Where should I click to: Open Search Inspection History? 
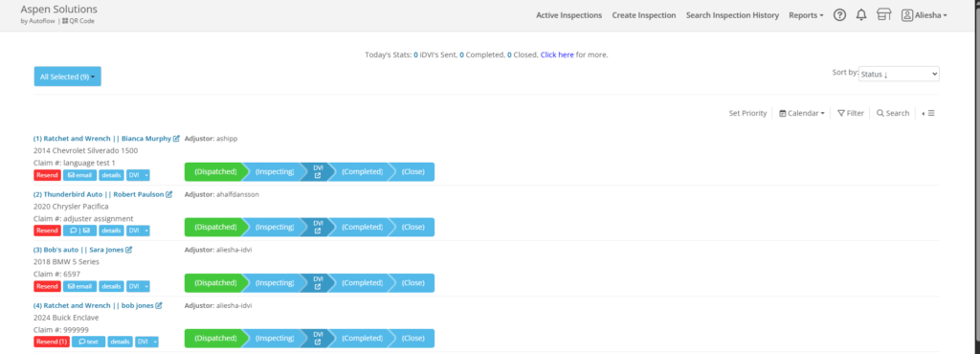coord(732,15)
